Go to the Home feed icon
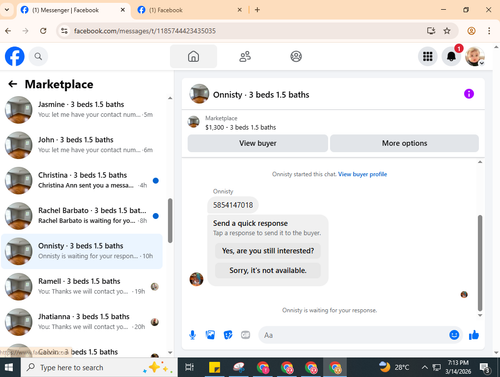This screenshot has height=377, width=500. click(193, 56)
